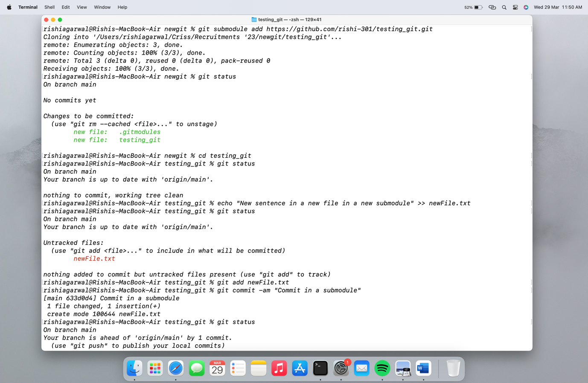Open the Window menu
The height and width of the screenshot is (383, 588).
click(x=102, y=7)
